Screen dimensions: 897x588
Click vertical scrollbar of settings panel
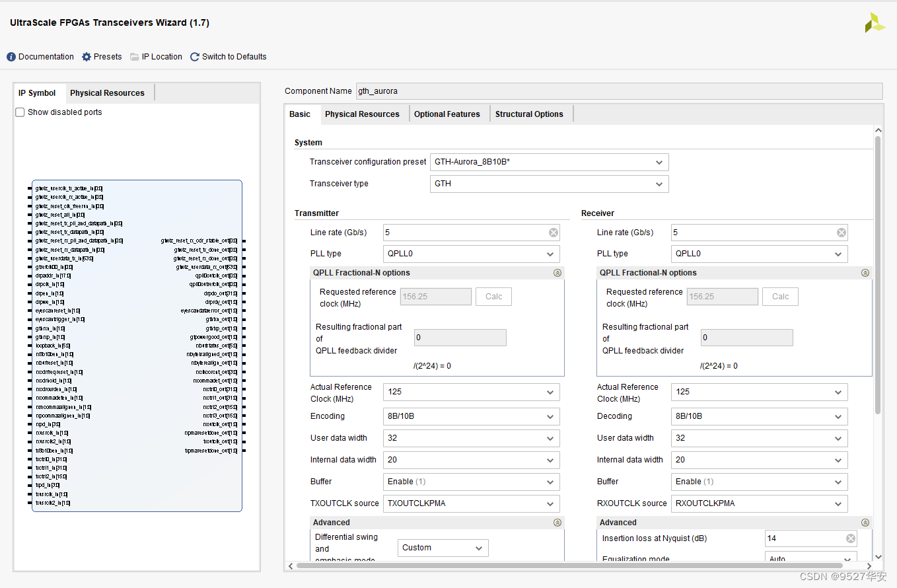[x=878, y=275]
